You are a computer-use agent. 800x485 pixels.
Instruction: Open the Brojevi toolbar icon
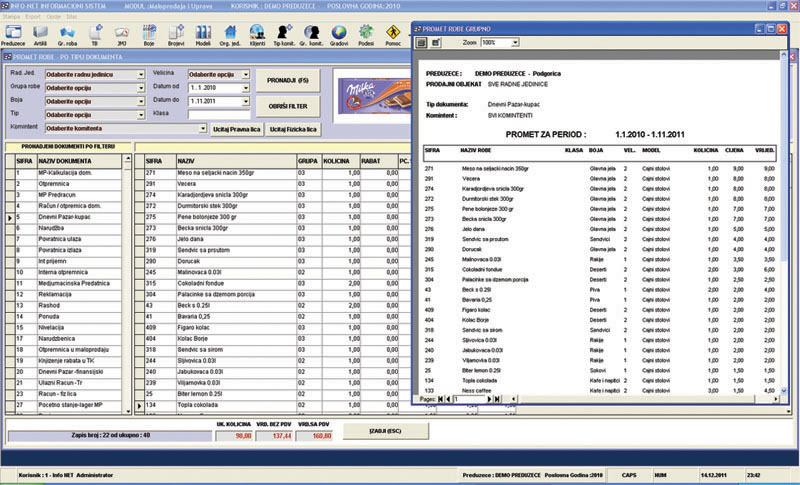(x=176, y=36)
